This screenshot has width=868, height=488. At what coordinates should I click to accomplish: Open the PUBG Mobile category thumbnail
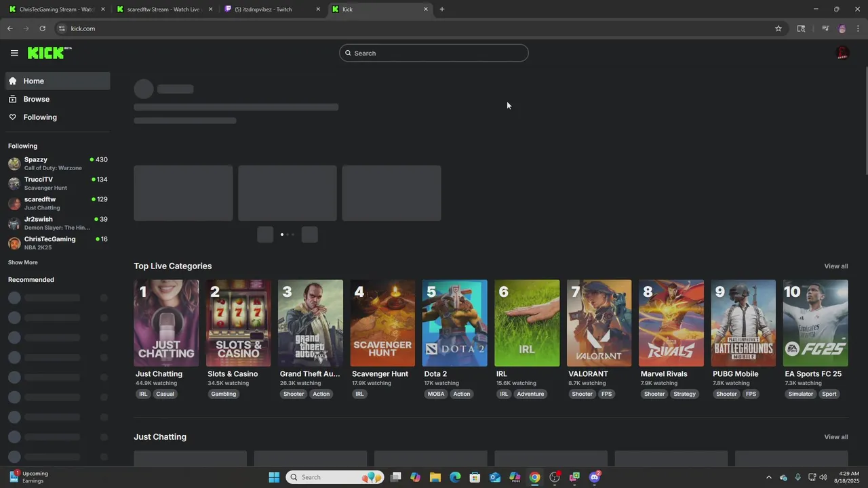coord(743,323)
